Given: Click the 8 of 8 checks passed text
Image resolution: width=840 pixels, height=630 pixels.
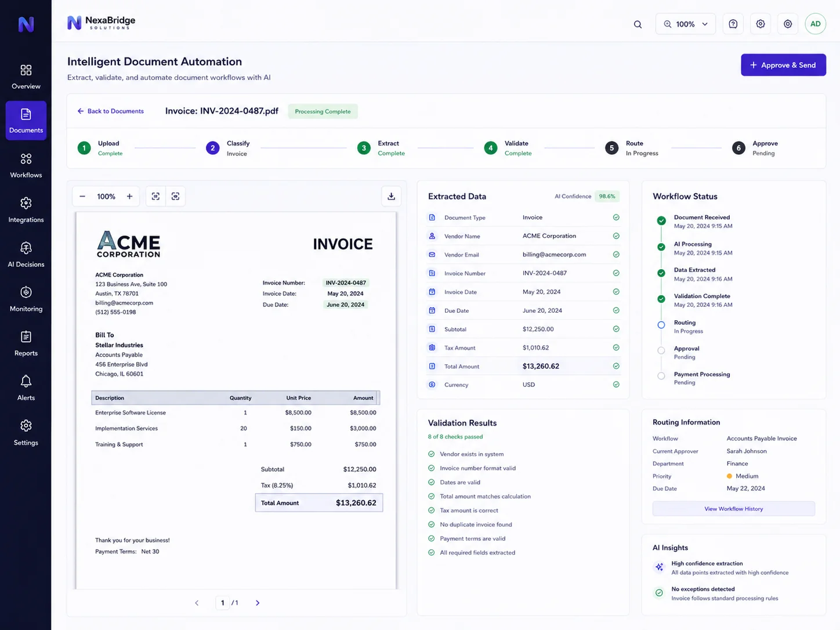Looking at the screenshot, I should click(x=455, y=437).
